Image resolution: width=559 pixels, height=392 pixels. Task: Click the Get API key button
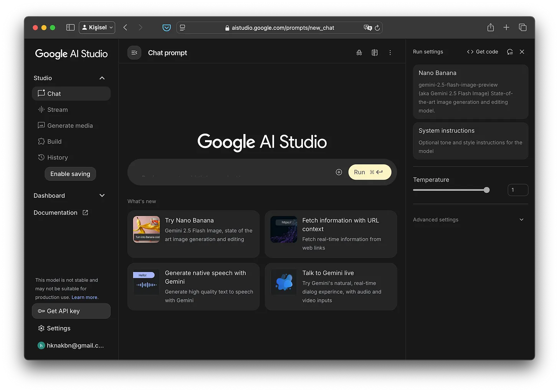[71, 311]
